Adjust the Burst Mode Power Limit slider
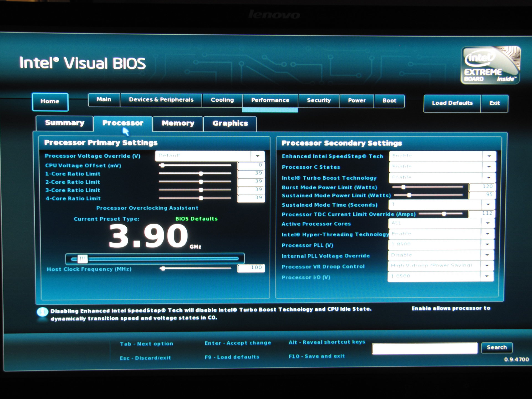This screenshot has width=532, height=399. pyautogui.click(x=428, y=187)
